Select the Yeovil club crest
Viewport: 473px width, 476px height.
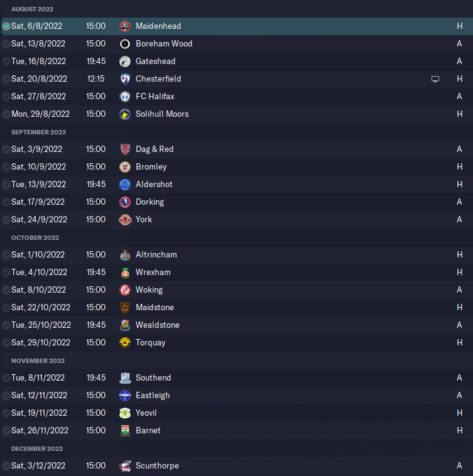[125, 413]
